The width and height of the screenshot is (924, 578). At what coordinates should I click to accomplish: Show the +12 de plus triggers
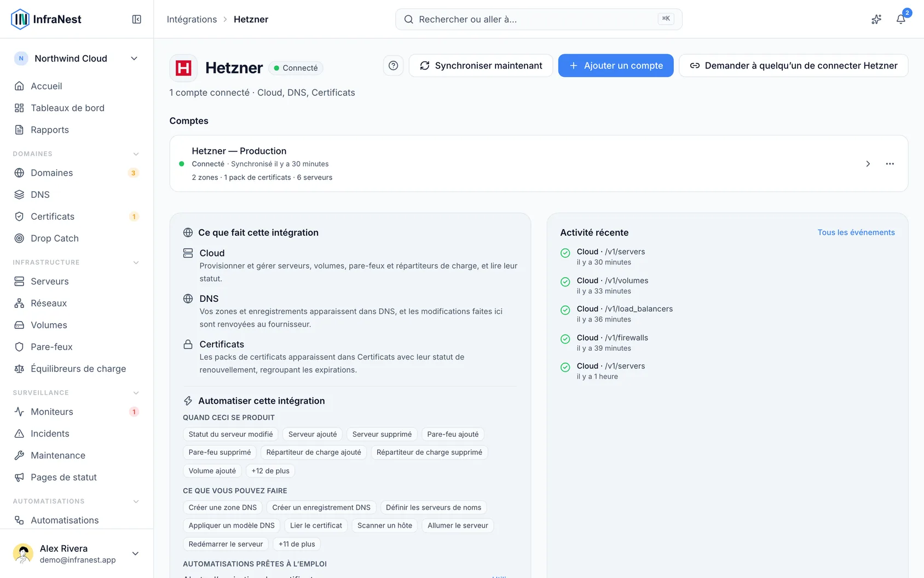point(270,471)
